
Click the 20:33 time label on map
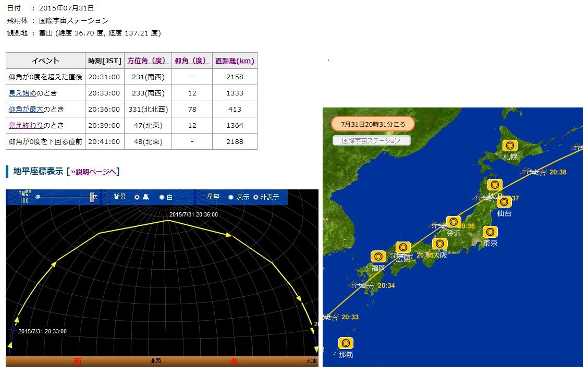coord(350,317)
